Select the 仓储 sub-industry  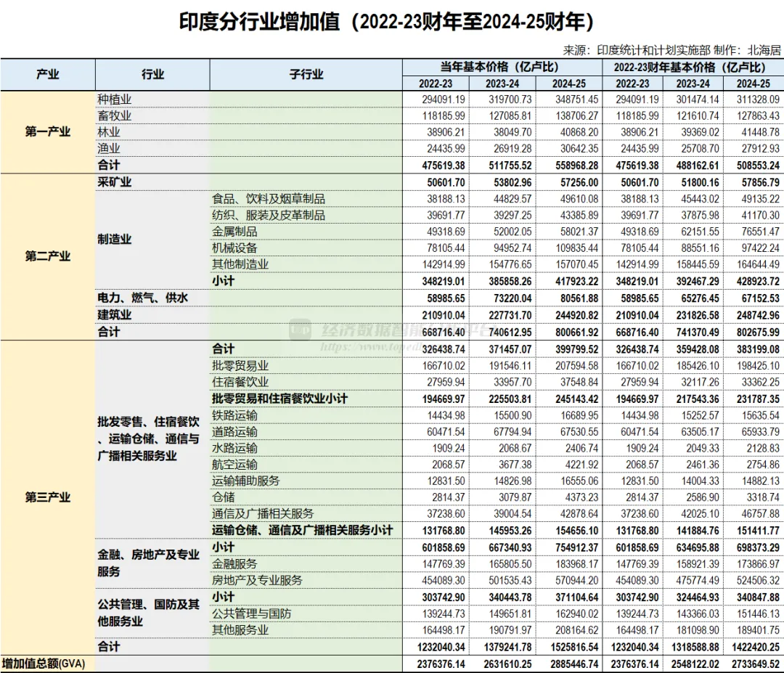point(224,497)
